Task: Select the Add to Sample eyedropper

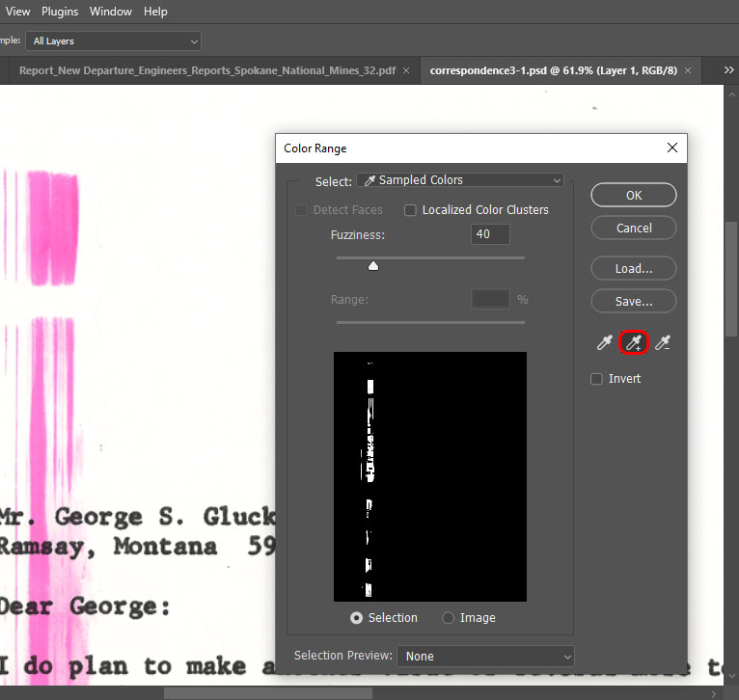Action: coord(634,342)
